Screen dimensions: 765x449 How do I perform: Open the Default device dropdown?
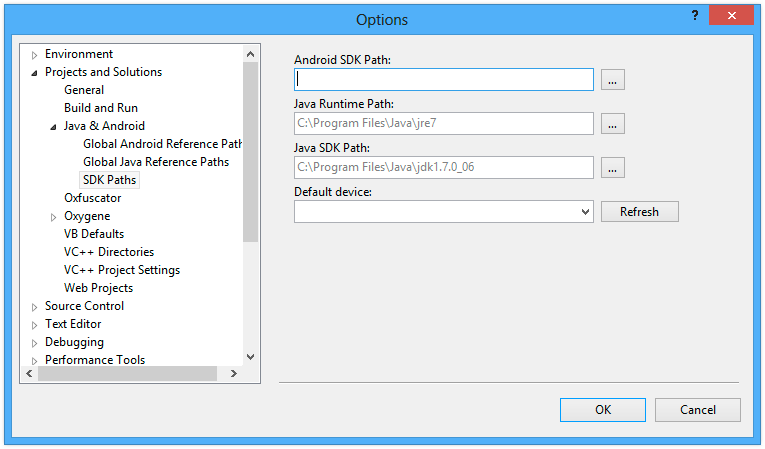tap(585, 212)
